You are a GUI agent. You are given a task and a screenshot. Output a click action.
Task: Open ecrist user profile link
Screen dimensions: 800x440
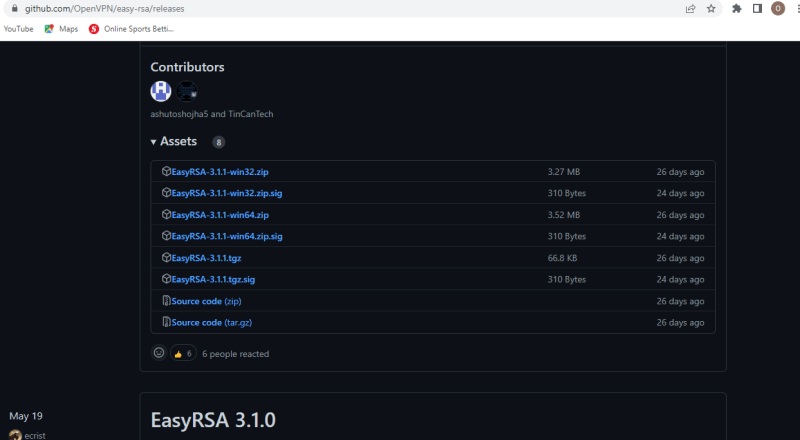35,435
